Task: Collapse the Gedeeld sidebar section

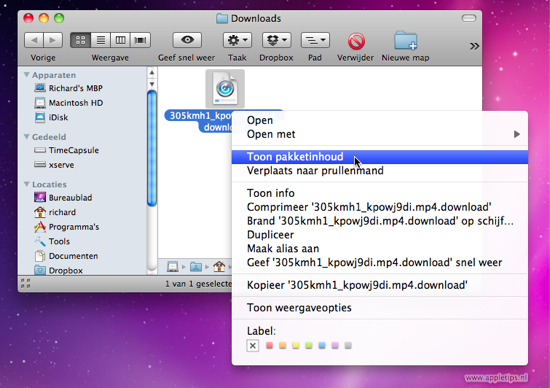Action: point(27,136)
